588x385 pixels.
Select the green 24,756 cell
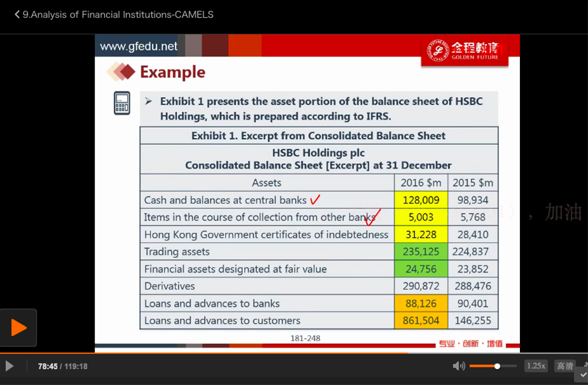click(x=421, y=269)
